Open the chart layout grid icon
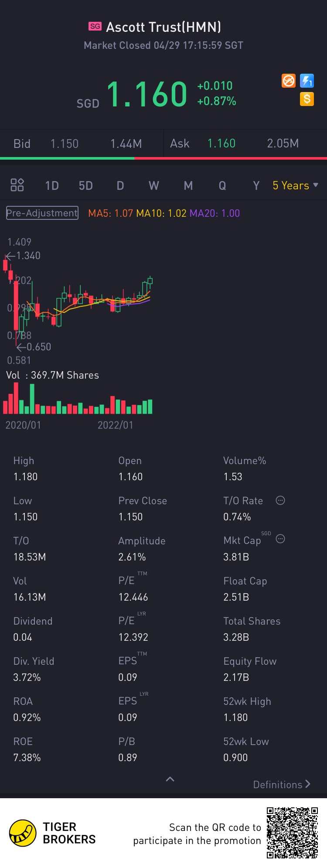The image size is (327, 868). coord(17,185)
